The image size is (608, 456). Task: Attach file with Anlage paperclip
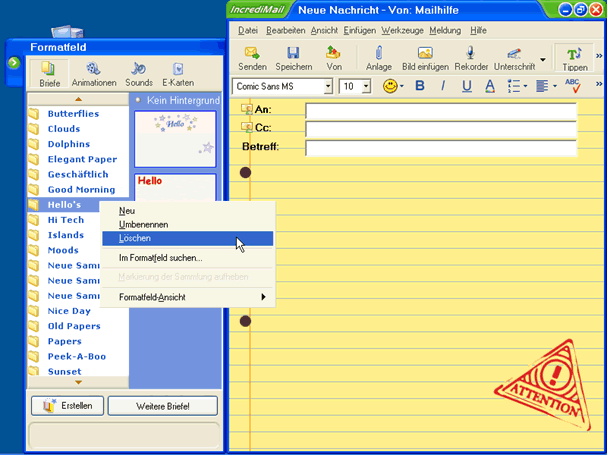tap(379, 59)
